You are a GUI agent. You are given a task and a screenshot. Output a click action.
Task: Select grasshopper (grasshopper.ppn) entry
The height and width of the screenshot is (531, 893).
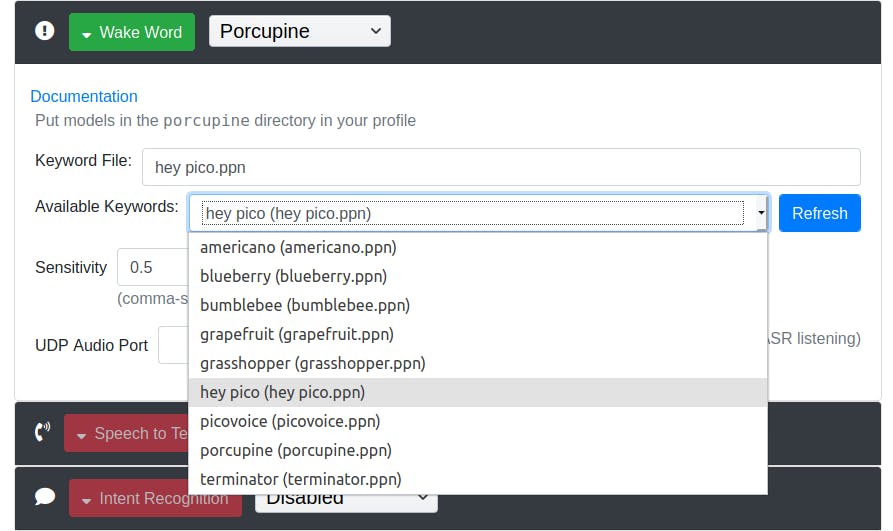click(x=312, y=363)
